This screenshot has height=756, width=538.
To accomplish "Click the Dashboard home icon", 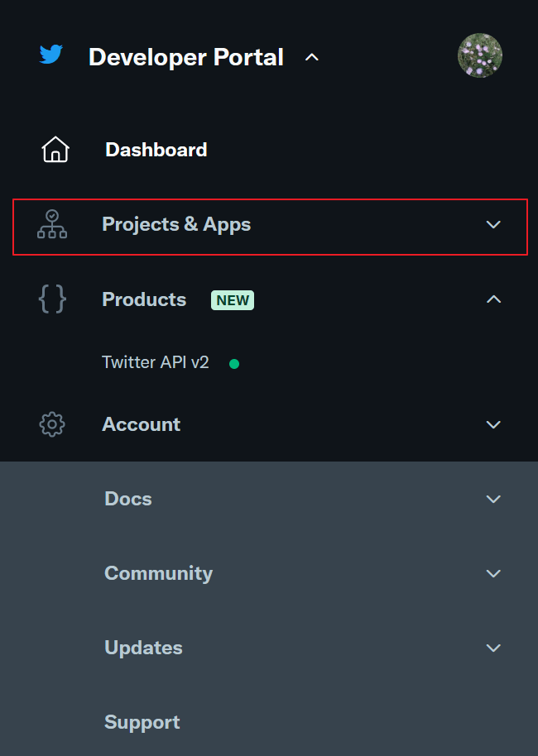I will coord(55,150).
